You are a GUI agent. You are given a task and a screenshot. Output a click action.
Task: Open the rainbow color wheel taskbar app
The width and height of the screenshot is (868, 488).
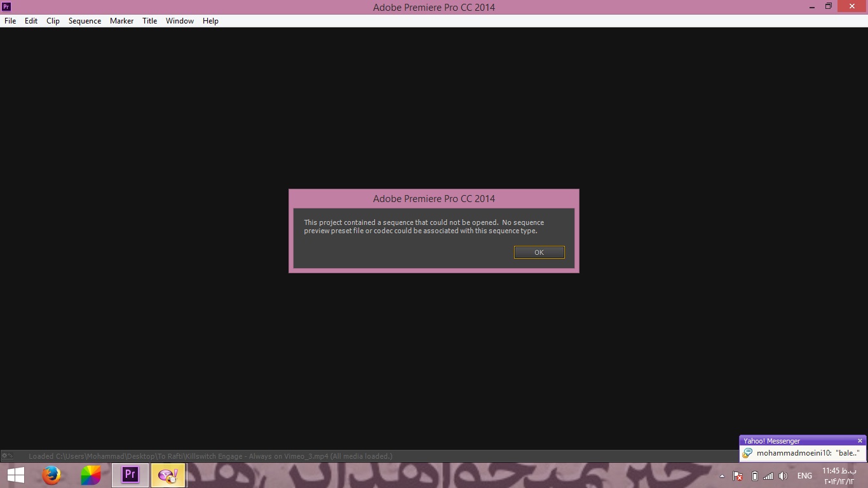[91, 475]
